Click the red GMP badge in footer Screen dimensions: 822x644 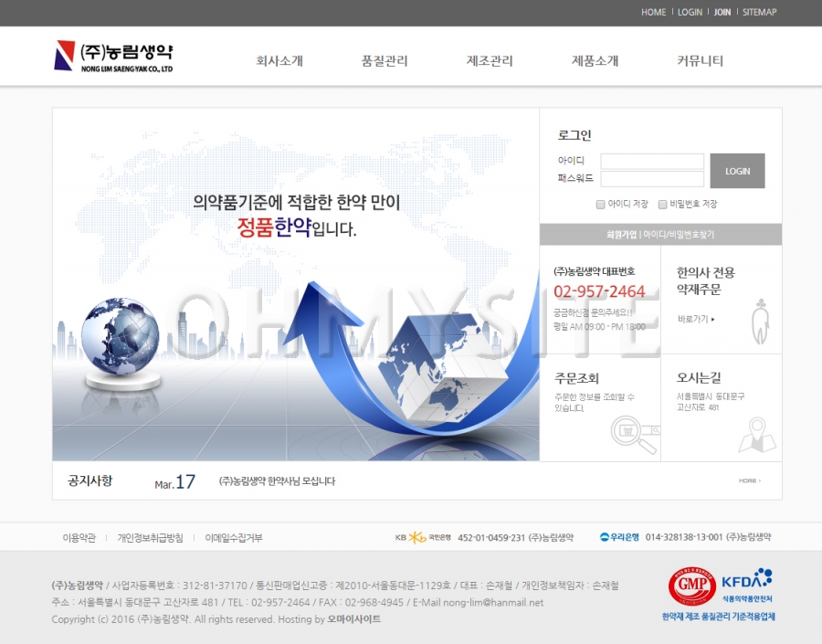point(690,586)
